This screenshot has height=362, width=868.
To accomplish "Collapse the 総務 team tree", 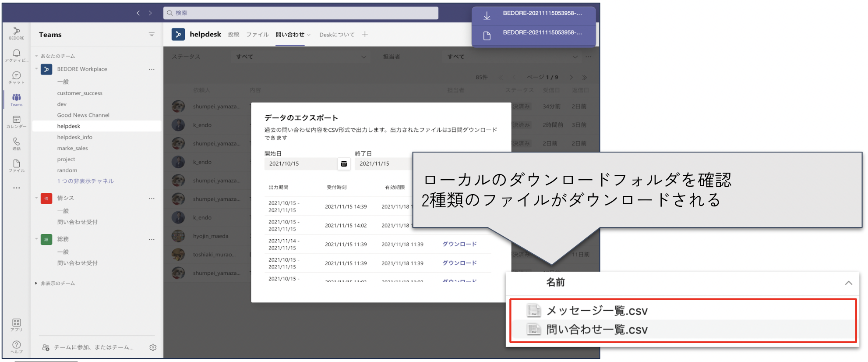I will pos(37,239).
